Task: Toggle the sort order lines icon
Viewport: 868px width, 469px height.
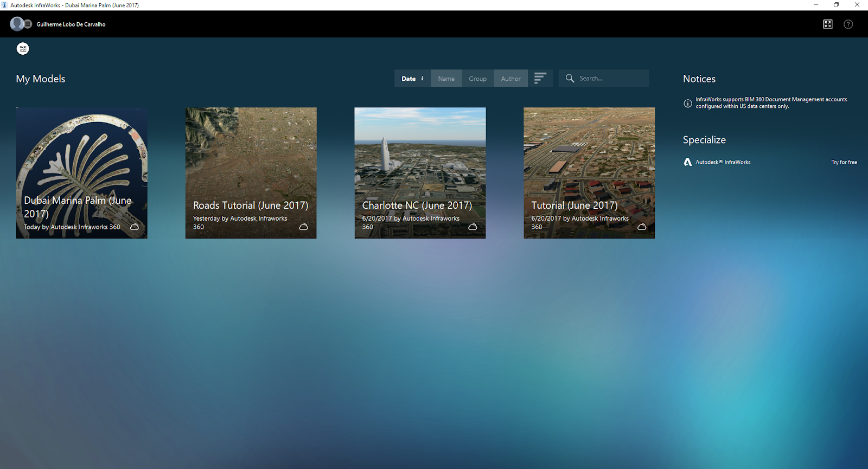Action: (x=540, y=78)
